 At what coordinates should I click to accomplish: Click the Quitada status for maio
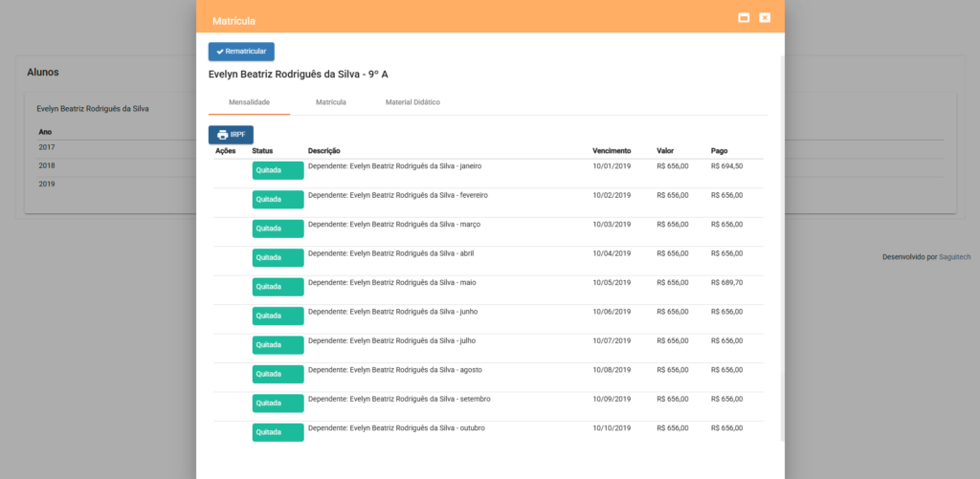[x=278, y=287]
